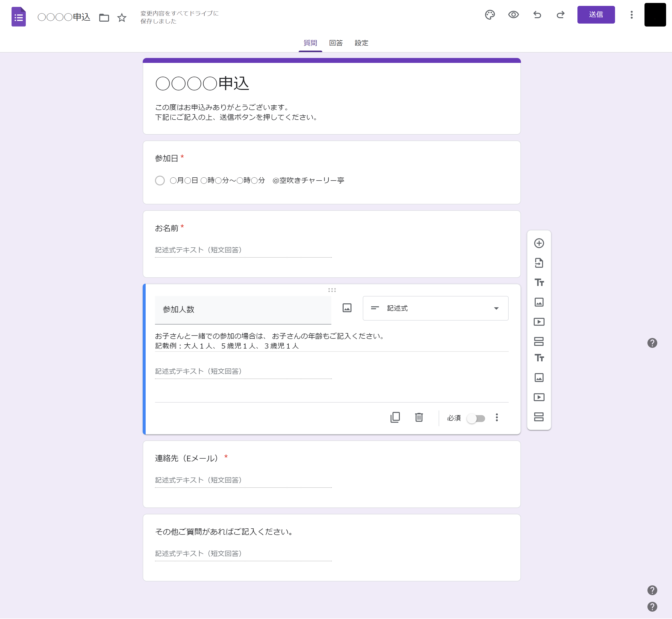Screen dimensions: 672x619
Task: Switch to the 回答 tab
Action: 336,43
